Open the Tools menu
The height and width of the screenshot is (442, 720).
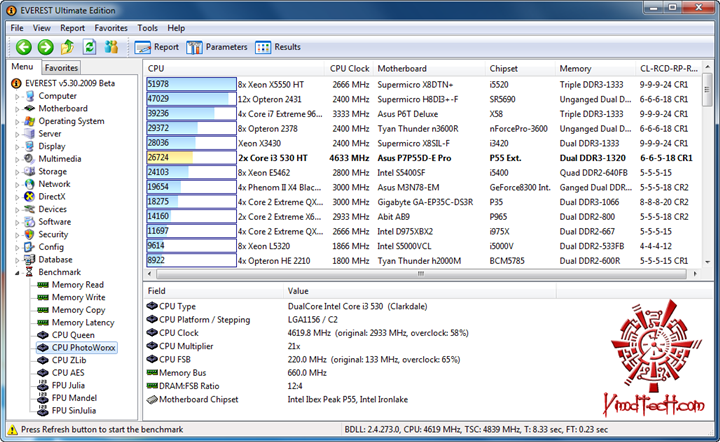tap(147, 28)
